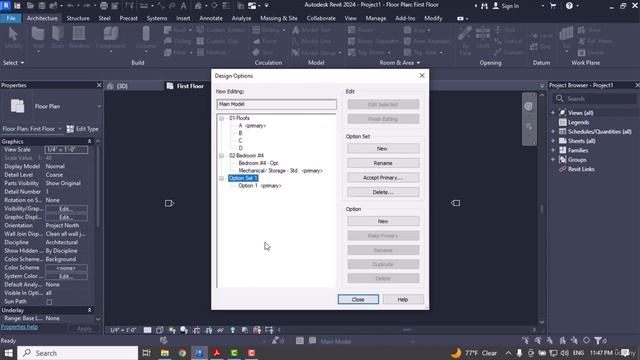Image resolution: width=640 pixels, height=360 pixels.
Task: Open the Floor Plan type selector dropdown
Action: (99, 107)
